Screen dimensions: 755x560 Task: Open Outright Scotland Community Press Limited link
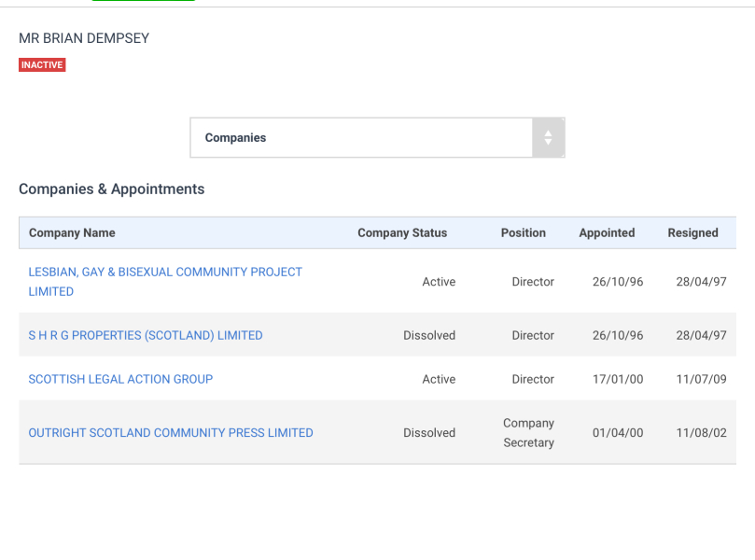click(x=171, y=433)
